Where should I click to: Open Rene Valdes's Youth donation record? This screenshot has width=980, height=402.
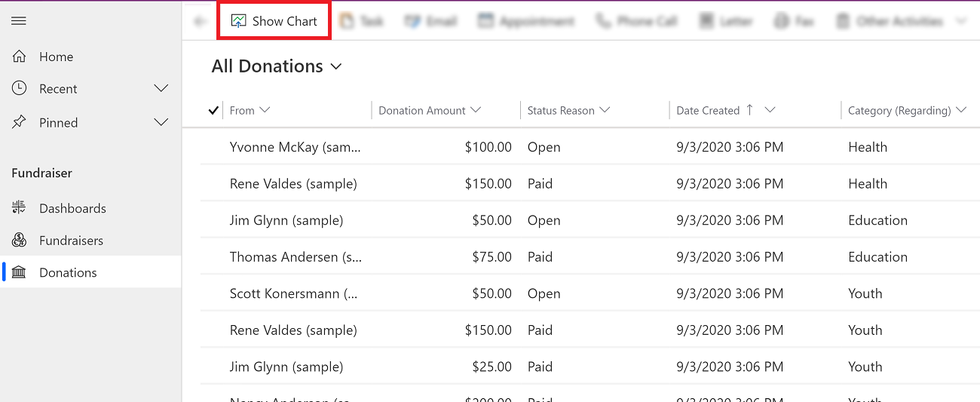click(293, 330)
